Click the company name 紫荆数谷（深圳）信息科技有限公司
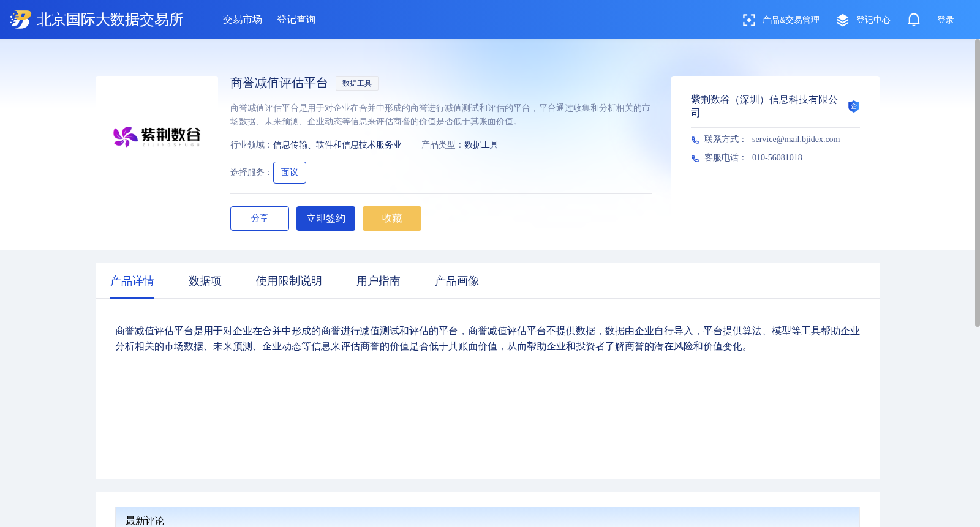The width and height of the screenshot is (980, 527). click(764, 106)
